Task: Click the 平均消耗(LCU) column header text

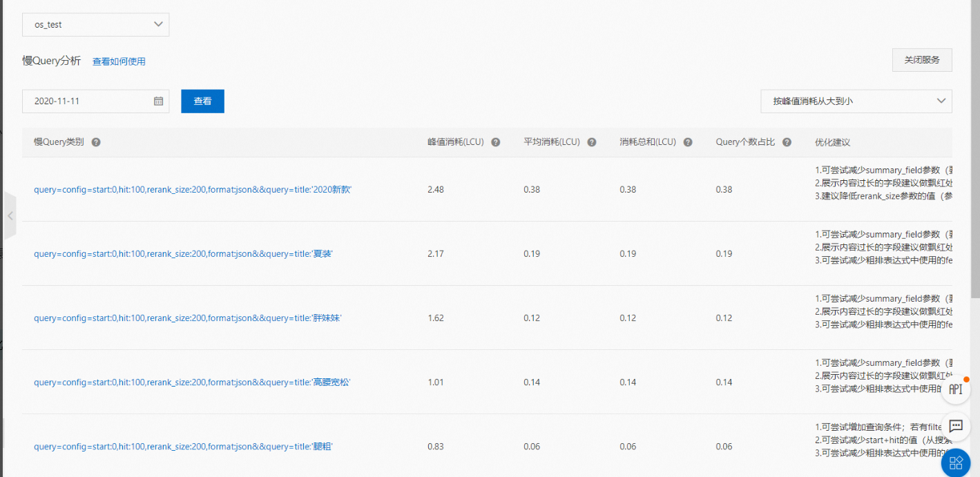Action: (552, 142)
